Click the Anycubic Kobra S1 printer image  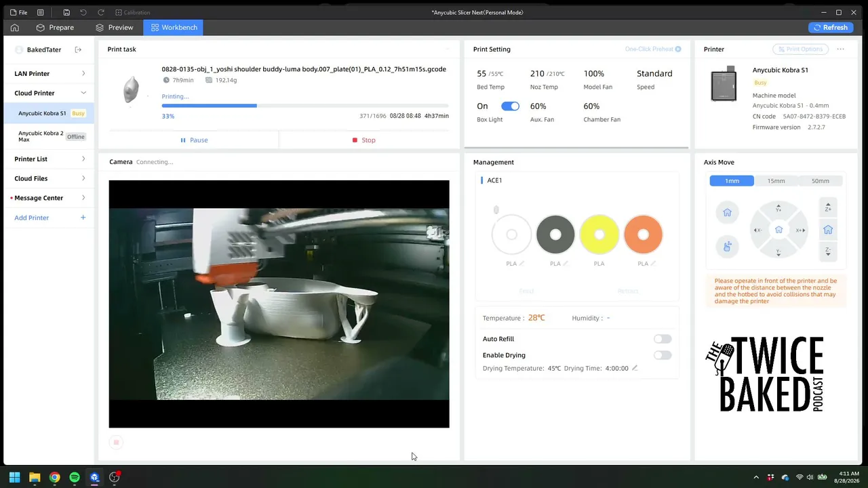[x=724, y=84]
